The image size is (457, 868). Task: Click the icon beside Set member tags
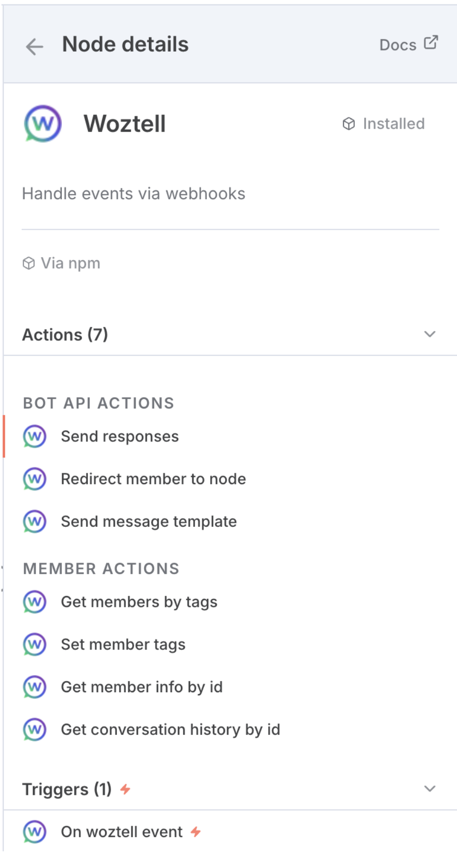coord(34,645)
